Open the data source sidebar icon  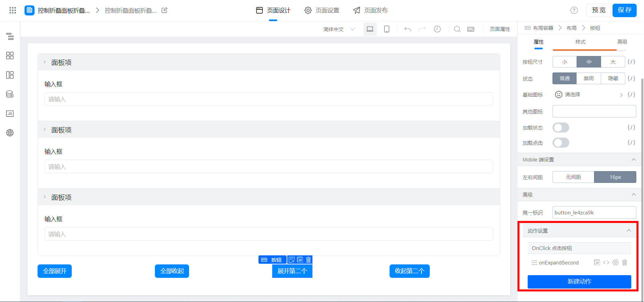10,94
